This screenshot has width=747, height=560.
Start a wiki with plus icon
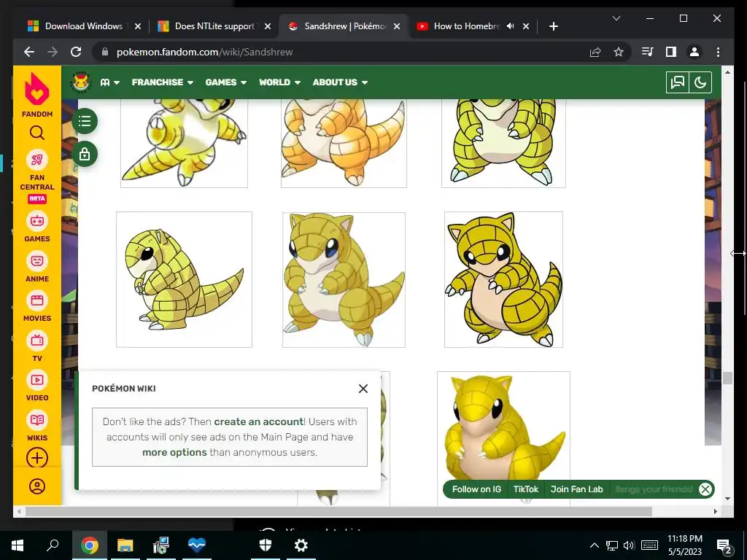click(x=37, y=458)
